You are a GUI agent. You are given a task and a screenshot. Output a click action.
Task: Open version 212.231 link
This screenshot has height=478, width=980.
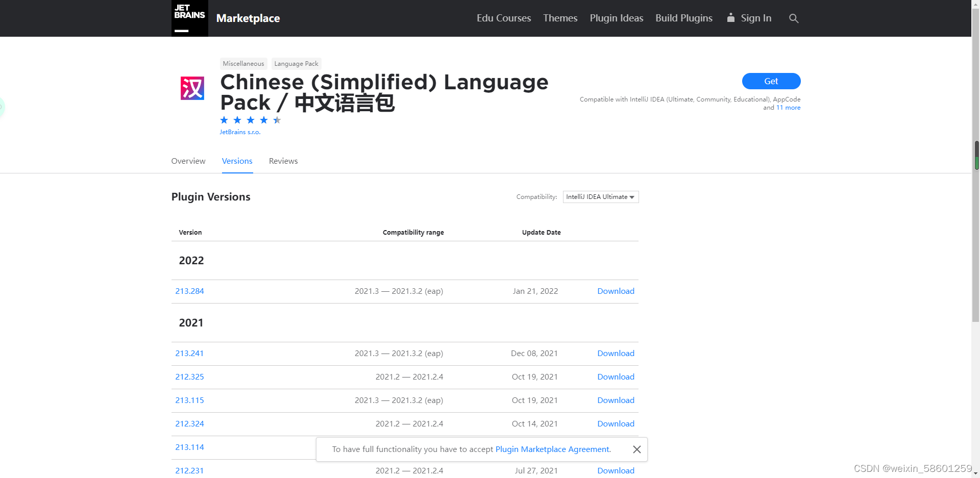coord(189,471)
